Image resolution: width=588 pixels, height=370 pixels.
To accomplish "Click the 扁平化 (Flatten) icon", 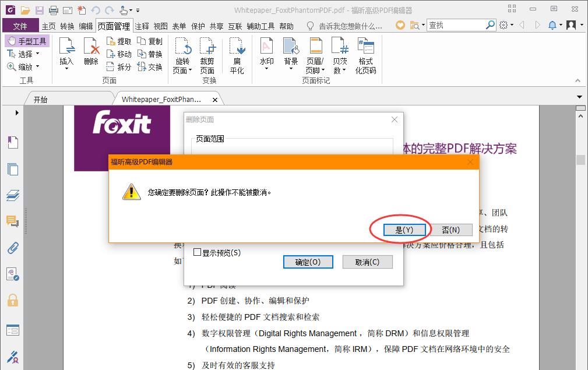I will tap(237, 55).
